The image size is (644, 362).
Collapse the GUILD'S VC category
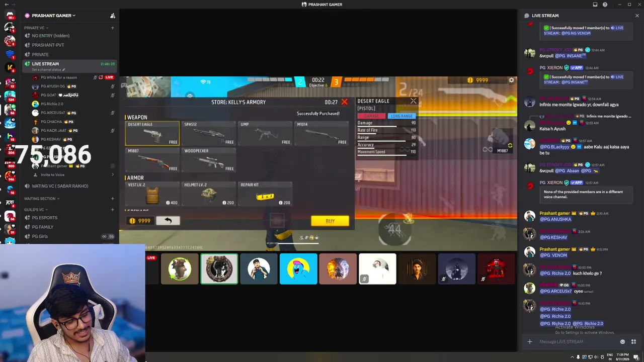pos(36,209)
